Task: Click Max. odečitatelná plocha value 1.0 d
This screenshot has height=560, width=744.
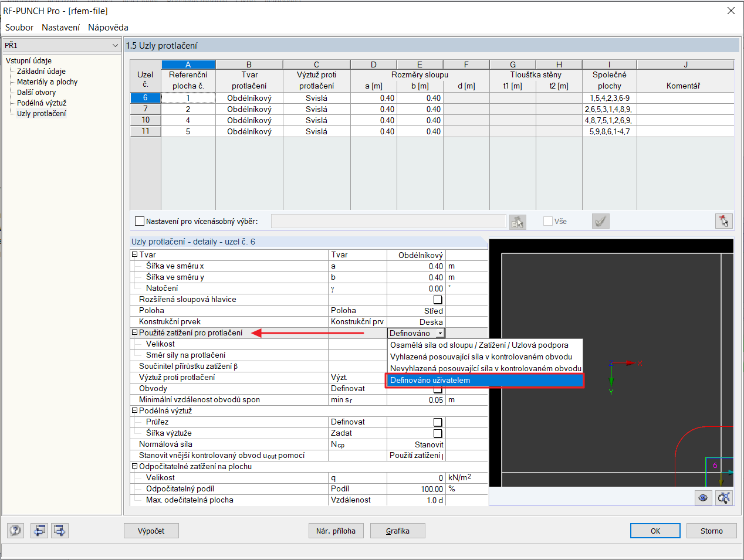Action: pos(416,500)
